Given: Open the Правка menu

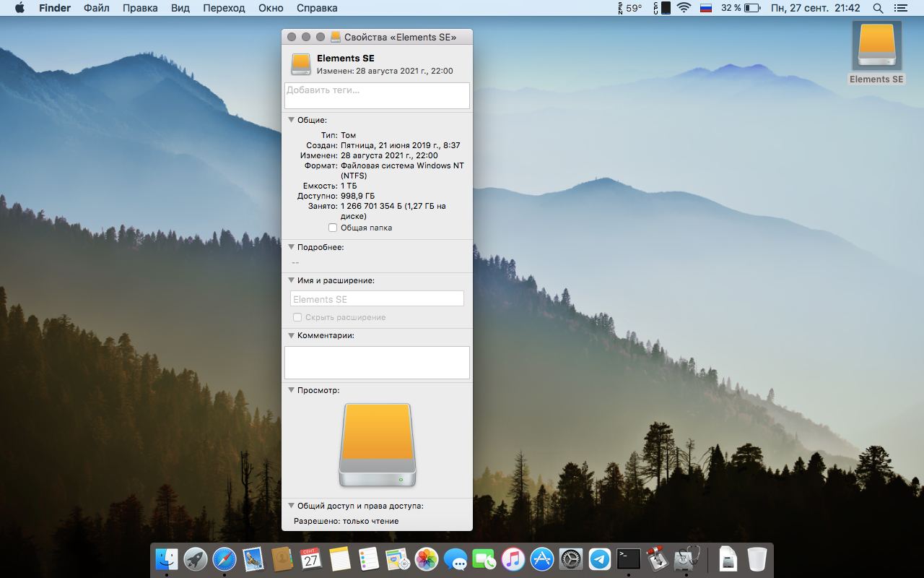Looking at the screenshot, I should [140, 8].
